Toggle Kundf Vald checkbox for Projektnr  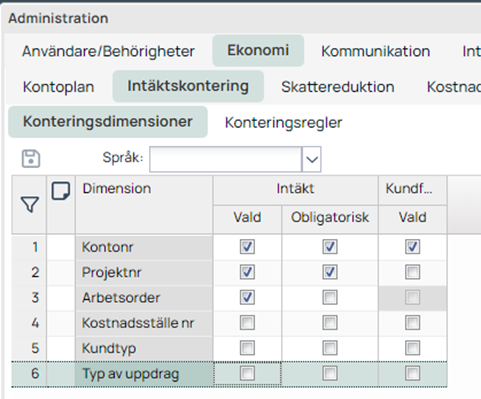click(x=412, y=272)
